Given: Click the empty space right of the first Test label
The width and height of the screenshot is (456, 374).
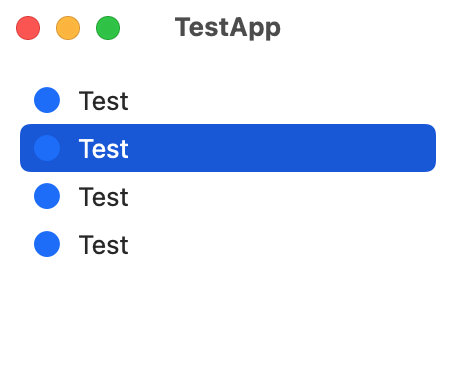Looking at the screenshot, I should [x=282, y=100].
